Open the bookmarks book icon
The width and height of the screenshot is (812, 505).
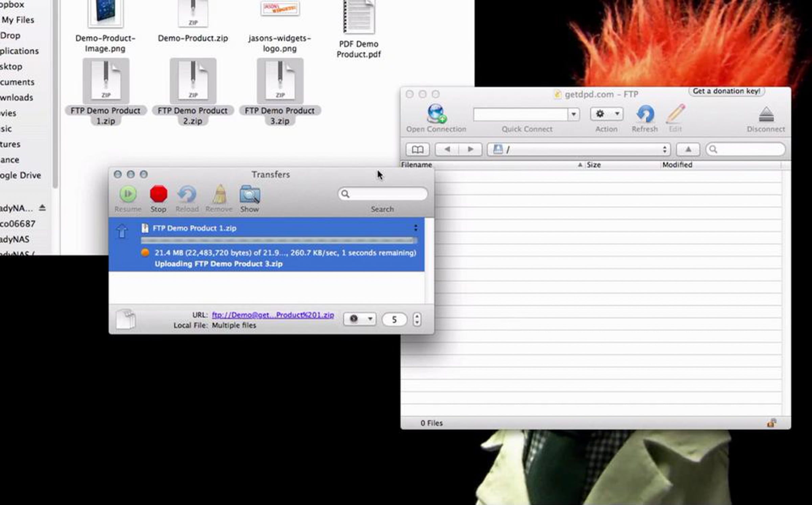pyautogui.click(x=417, y=150)
